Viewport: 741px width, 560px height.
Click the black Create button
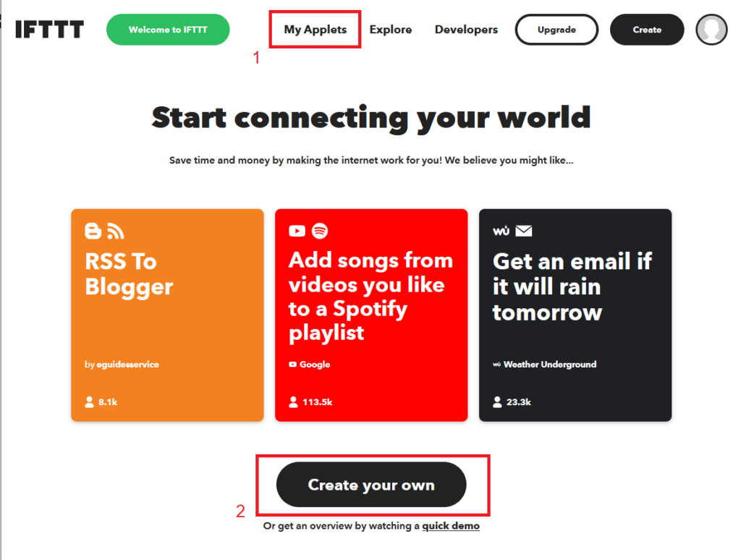647,29
